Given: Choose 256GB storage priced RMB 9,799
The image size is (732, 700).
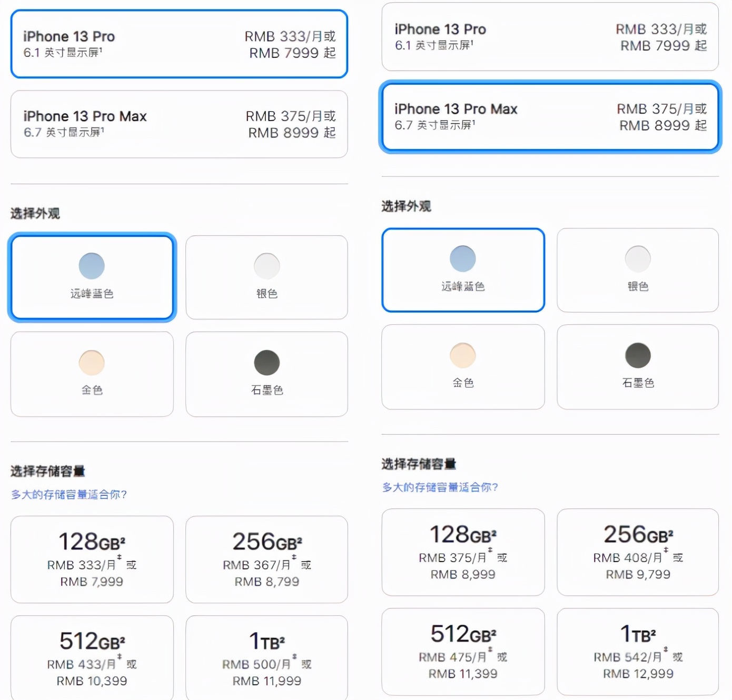Looking at the screenshot, I should [638, 552].
